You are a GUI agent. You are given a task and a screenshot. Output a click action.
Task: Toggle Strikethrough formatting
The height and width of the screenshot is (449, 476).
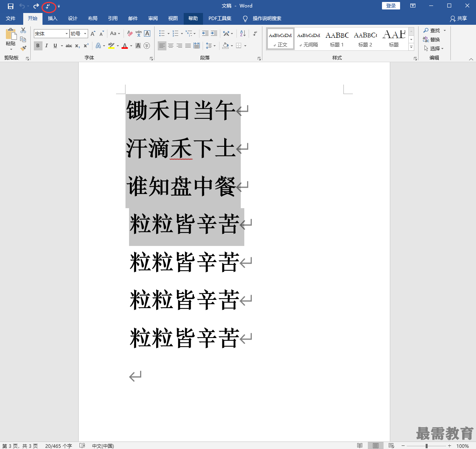point(69,46)
